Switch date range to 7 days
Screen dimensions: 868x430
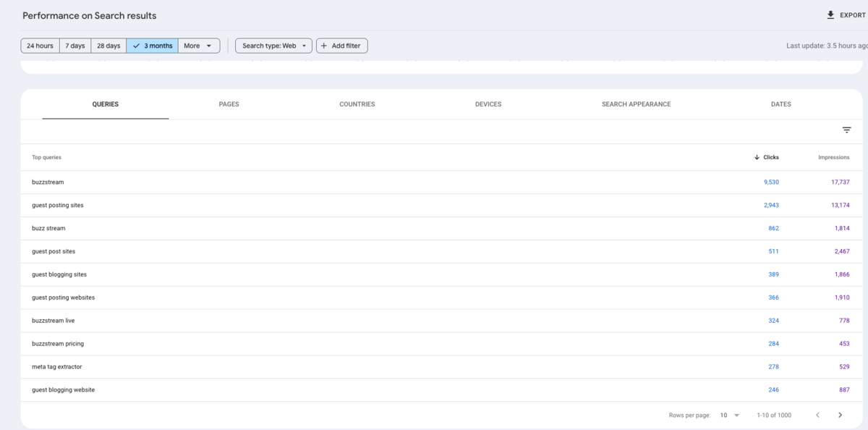coord(75,46)
